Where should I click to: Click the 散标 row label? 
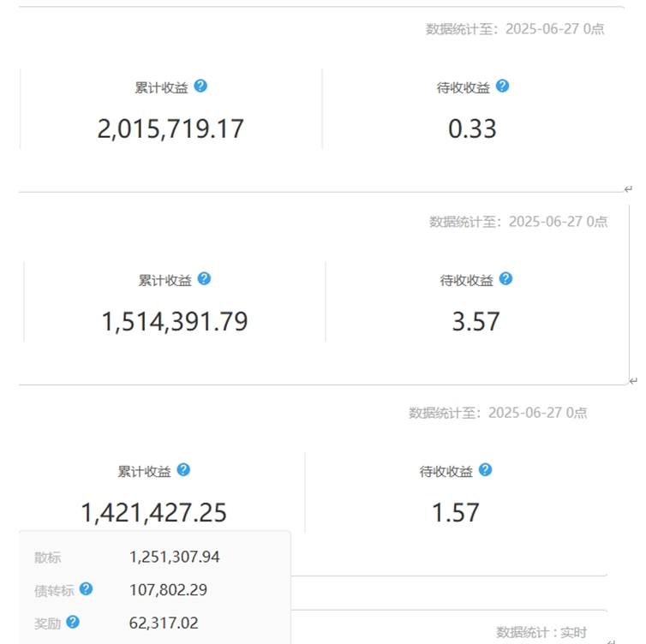point(48,558)
